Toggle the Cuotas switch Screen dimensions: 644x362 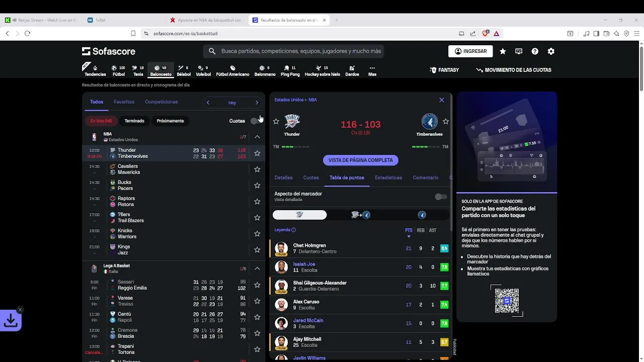click(256, 121)
